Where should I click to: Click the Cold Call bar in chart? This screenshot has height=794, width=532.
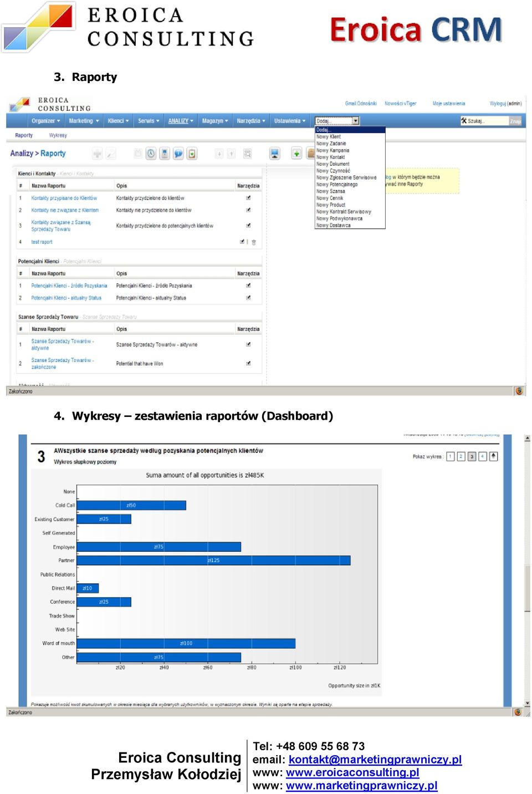(131, 505)
